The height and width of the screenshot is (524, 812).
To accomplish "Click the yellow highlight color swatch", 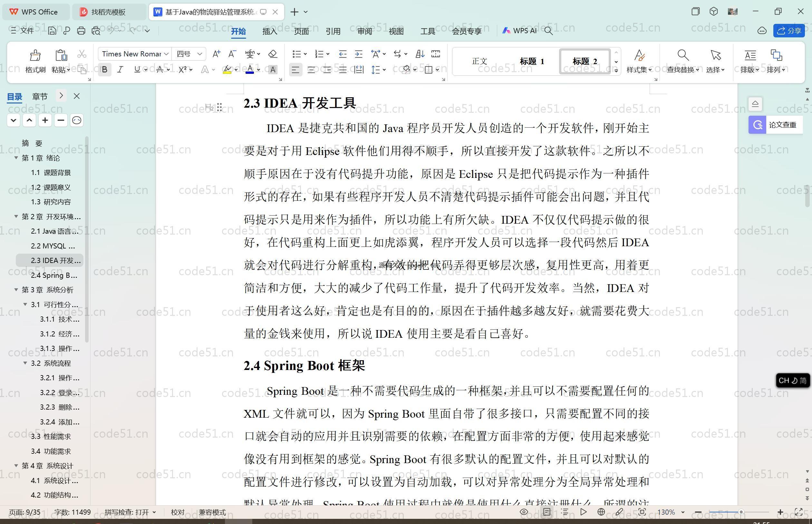I will coord(227,70).
